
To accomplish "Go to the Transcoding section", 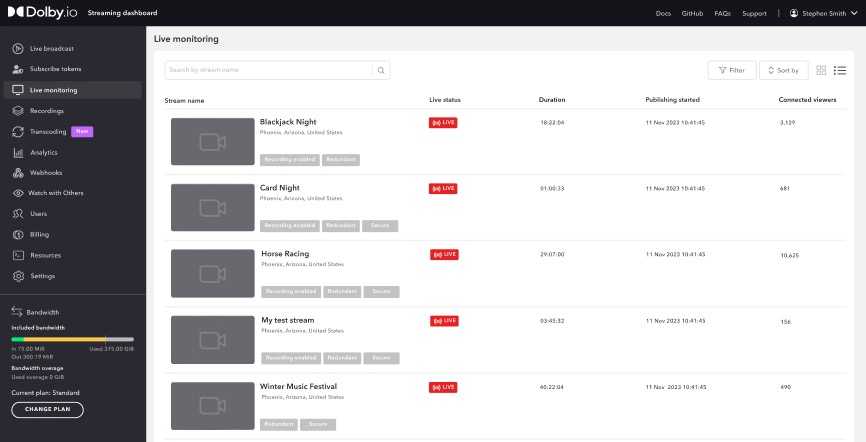I will (x=48, y=131).
